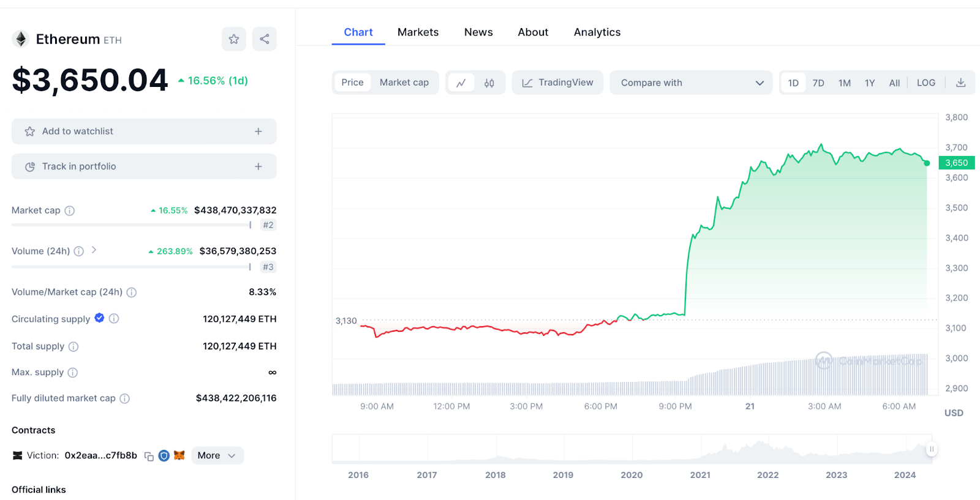Open TradingView chart
Screen dimensions: 980x500
(557, 83)
